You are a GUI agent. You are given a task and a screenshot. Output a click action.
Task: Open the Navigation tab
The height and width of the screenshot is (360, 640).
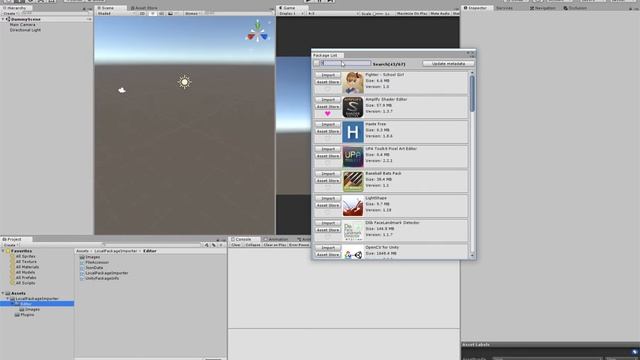[x=542, y=8]
